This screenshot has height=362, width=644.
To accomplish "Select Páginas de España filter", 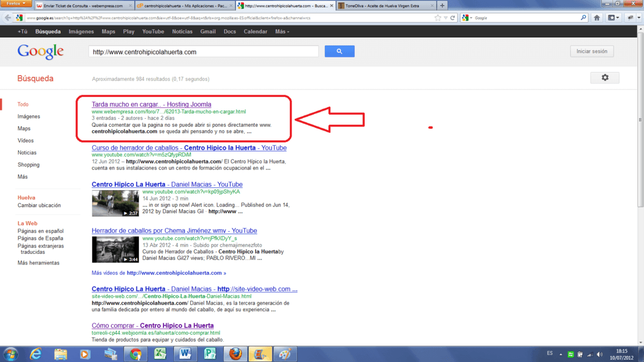I will pyautogui.click(x=40, y=238).
